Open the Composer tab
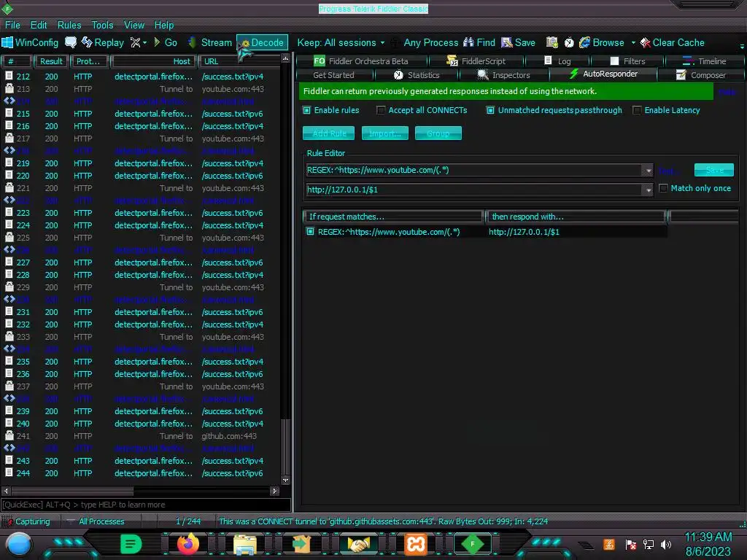Viewport: 747px width, 560px height. point(701,75)
